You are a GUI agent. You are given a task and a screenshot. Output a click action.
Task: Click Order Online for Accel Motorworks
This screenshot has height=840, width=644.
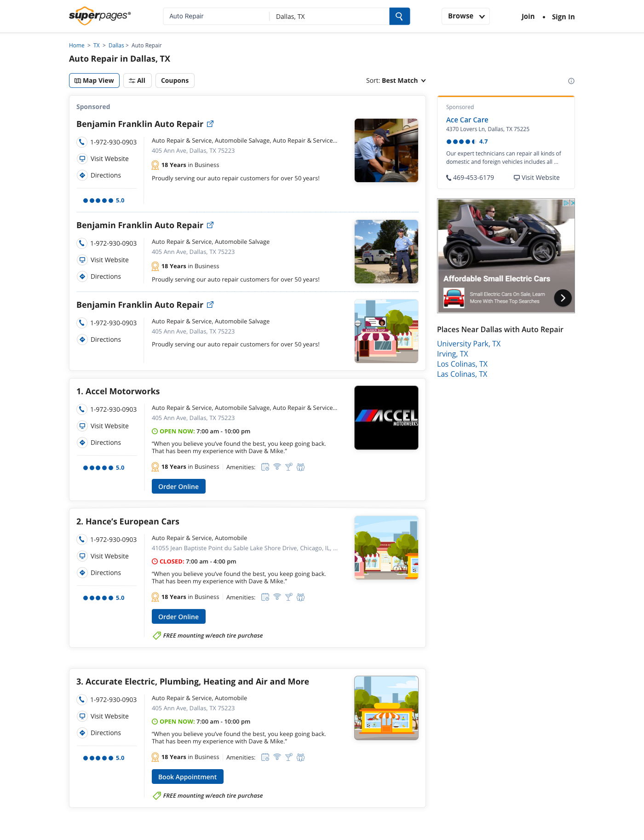[x=178, y=486]
